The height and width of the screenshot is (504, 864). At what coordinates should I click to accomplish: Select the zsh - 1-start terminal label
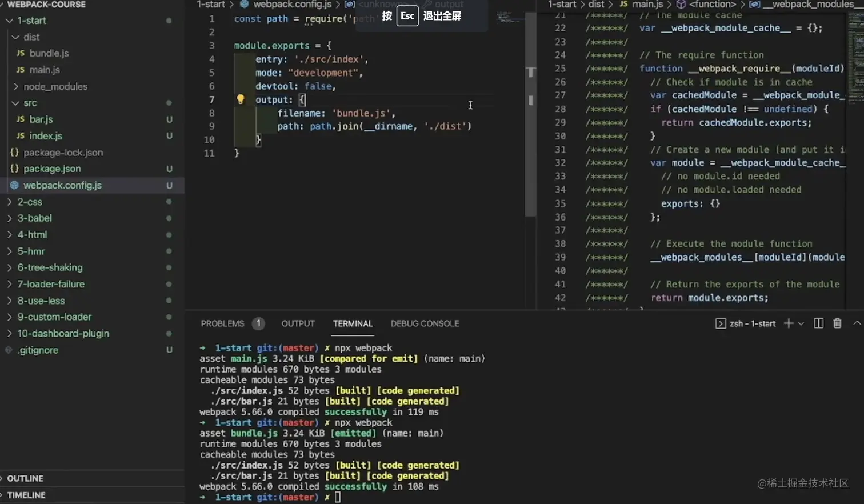point(753,323)
